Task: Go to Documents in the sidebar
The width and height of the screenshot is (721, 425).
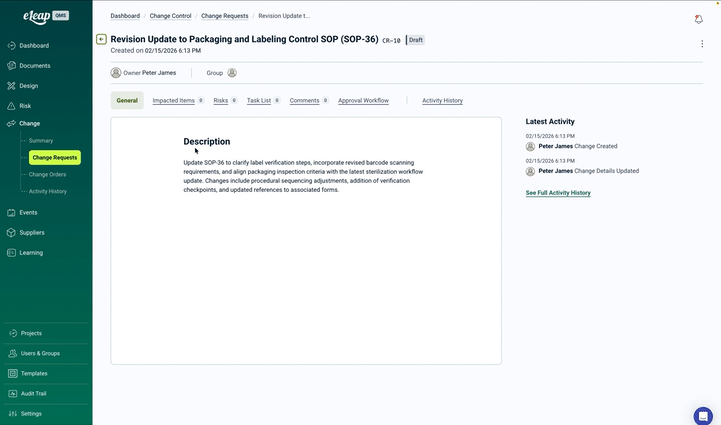Action: click(35, 66)
